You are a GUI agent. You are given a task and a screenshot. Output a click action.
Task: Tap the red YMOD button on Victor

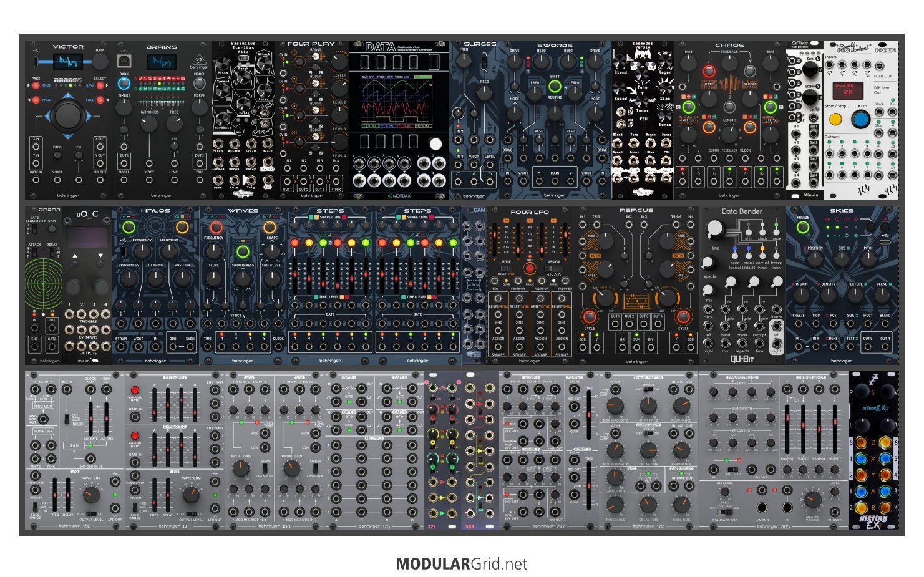tap(36, 100)
